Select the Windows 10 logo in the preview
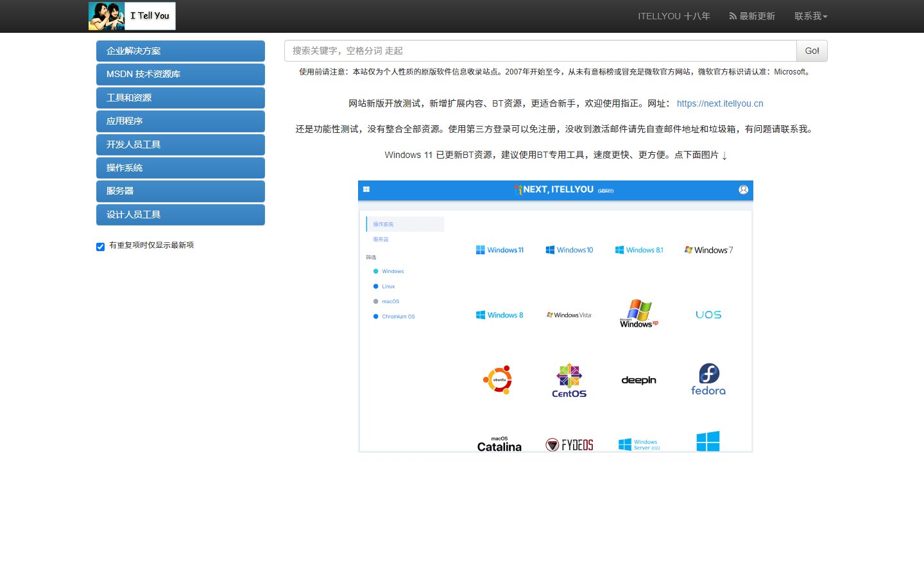 (569, 250)
